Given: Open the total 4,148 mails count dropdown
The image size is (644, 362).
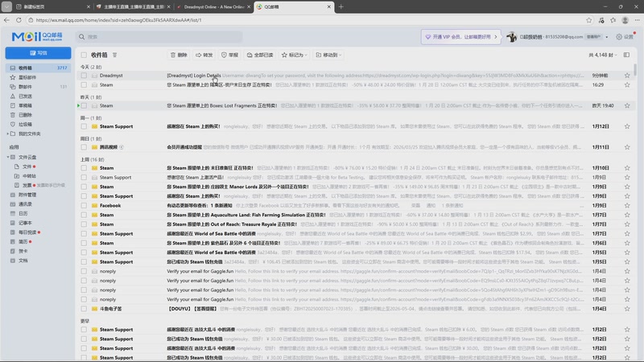Looking at the screenshot, I should coord(602,55).
